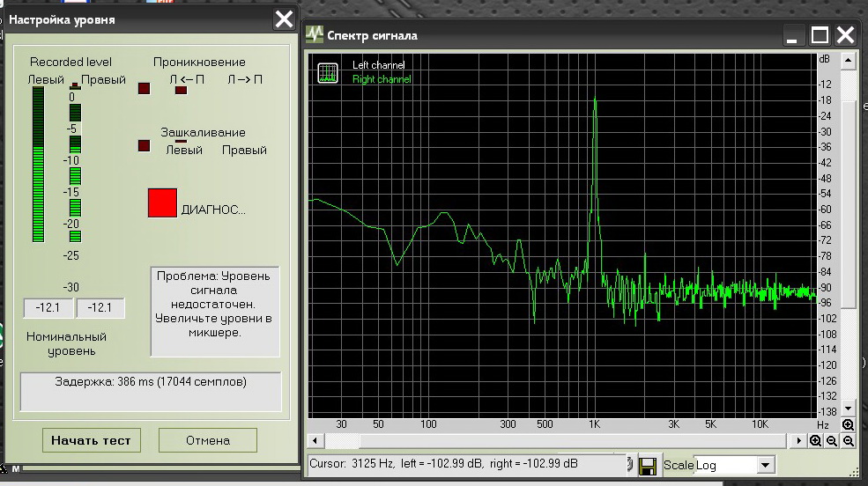Maximize the Спектр сигнала window
The image size is (868, 486).
pyautogui.click(x=820, y=35)
